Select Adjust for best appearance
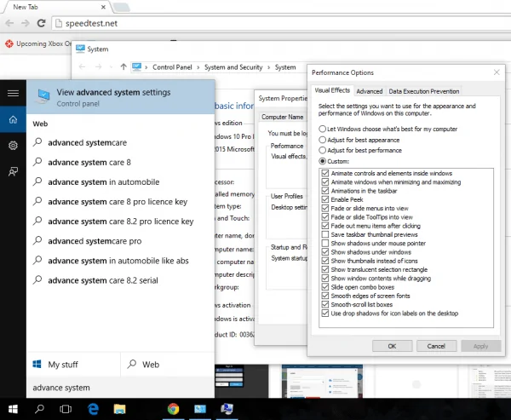Screen dimensions: 511x420 (322, 140)
